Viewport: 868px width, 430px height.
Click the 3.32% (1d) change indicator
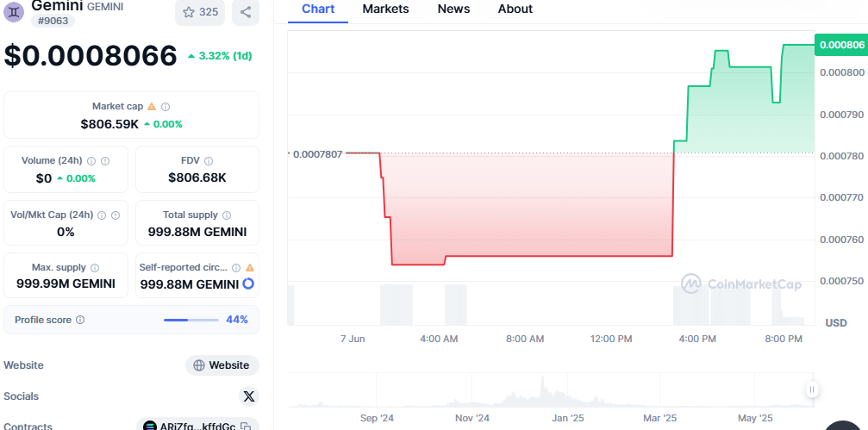coord(220,55)
